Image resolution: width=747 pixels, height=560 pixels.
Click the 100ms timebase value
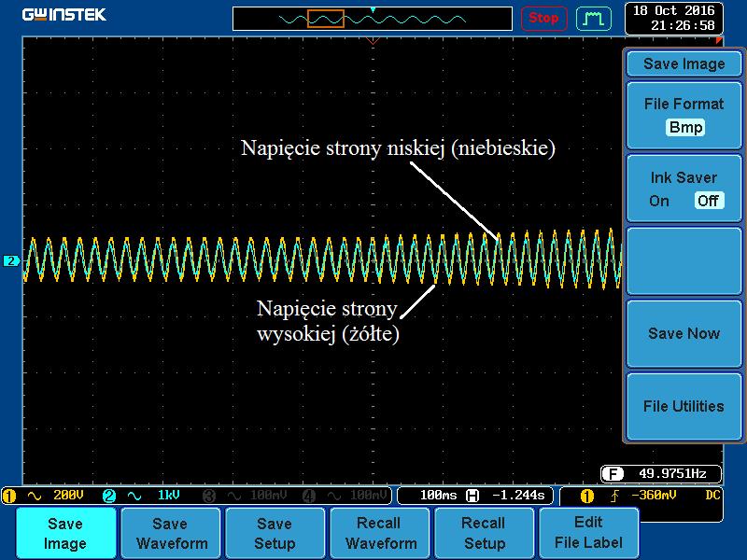pos(438,496)
